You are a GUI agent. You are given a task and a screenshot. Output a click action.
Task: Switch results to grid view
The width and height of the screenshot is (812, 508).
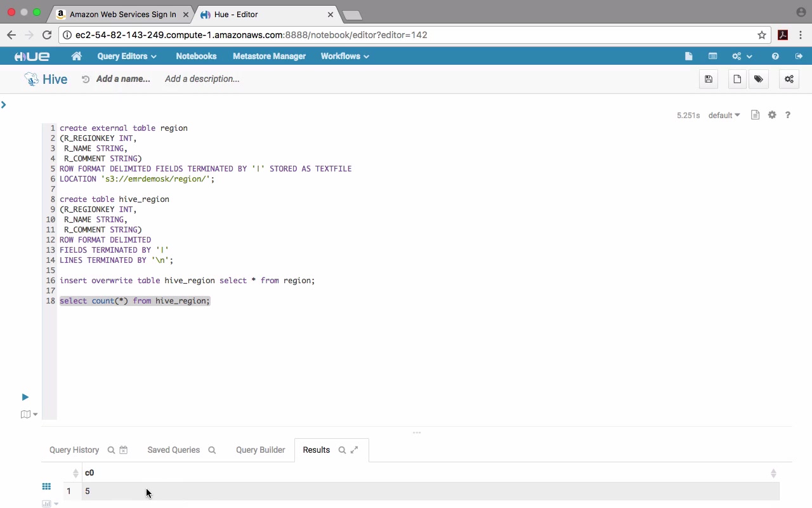(x=46, y=486)
